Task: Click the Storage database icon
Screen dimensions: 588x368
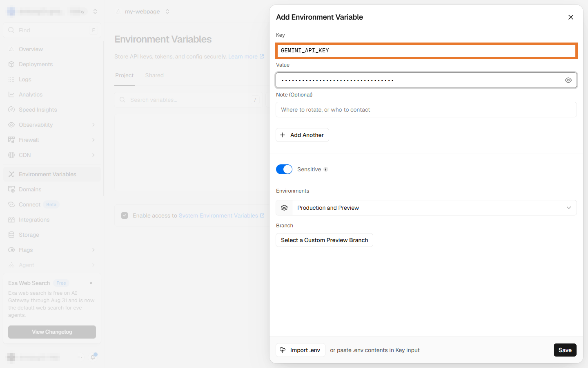Action: tap(11, 235)
